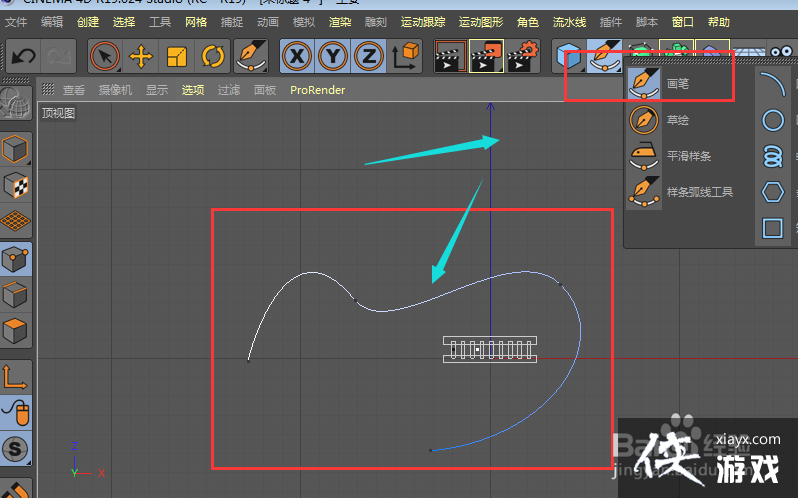Viewport: 798px width, 498px height.
Task: Open the 运动图形 menu
Action: pyautogui.click(x=481, y=22)
